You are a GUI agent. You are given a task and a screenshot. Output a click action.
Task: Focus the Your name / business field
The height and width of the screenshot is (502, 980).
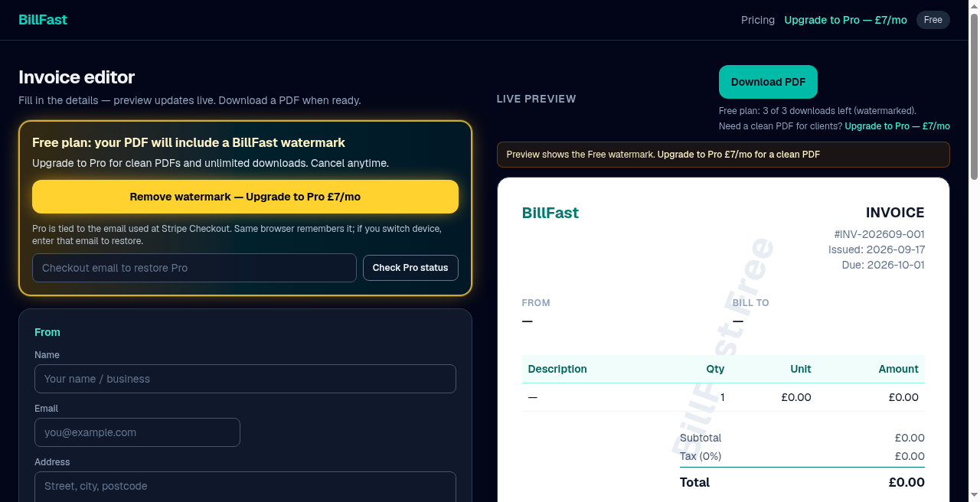click(245, 379)
